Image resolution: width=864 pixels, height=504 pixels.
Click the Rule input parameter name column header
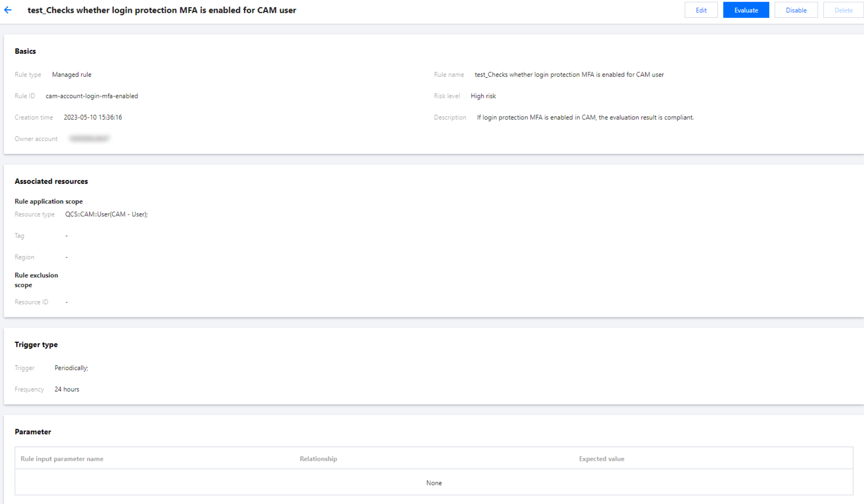62,459
